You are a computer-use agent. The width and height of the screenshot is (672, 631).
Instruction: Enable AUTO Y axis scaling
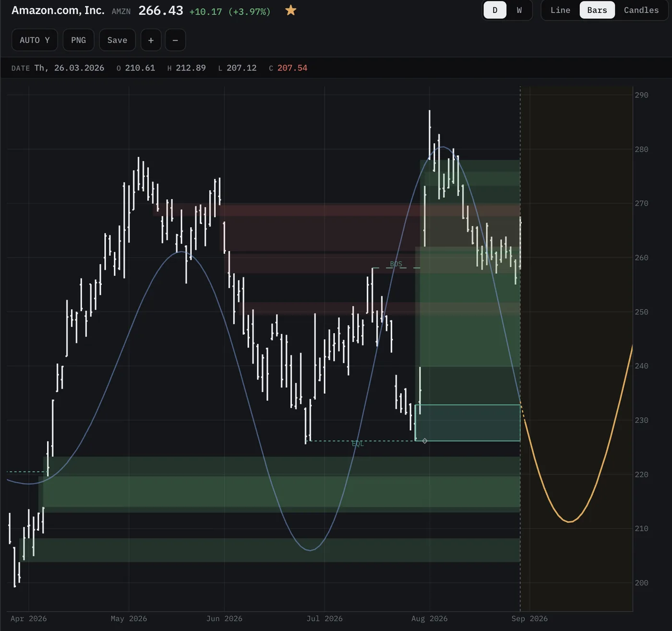click(x=35, y=40)
